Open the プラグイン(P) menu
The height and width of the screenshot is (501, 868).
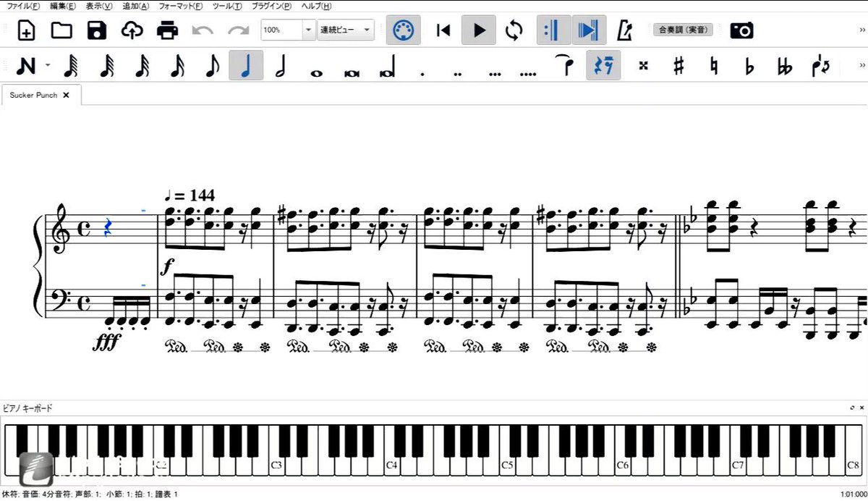pos(272,6)
